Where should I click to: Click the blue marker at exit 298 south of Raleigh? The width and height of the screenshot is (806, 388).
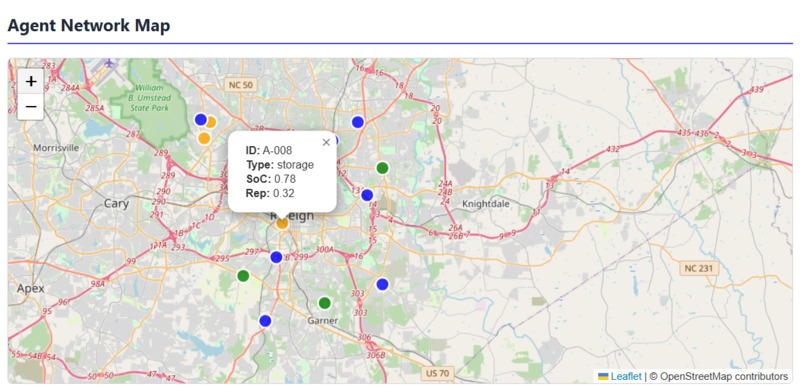(277, 257)
